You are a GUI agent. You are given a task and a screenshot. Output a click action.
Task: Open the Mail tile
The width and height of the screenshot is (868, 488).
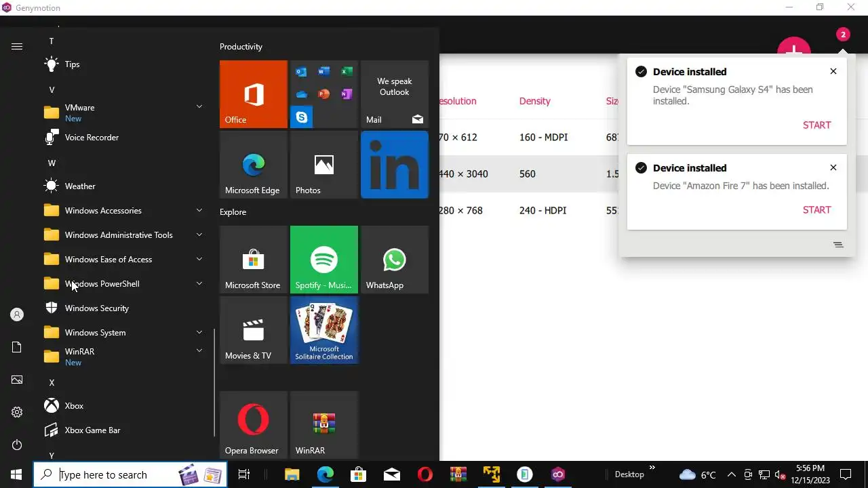395,94
